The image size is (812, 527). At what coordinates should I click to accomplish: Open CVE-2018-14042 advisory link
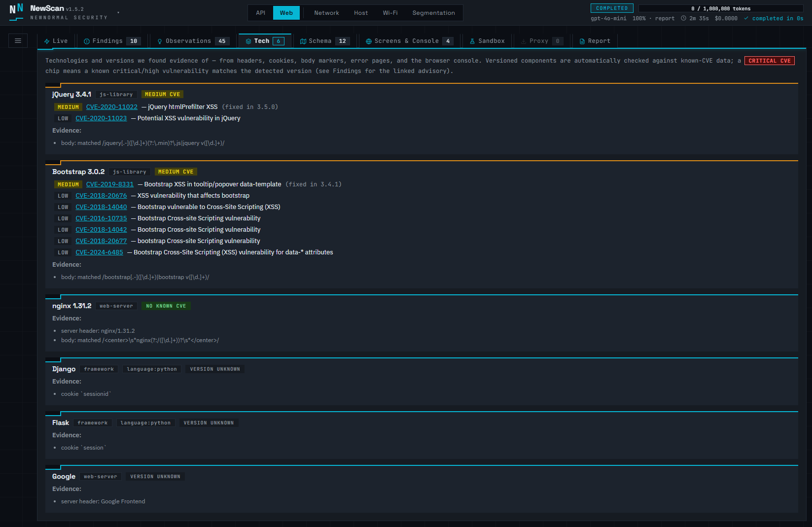pyautogui.click(x=101, y=230)
